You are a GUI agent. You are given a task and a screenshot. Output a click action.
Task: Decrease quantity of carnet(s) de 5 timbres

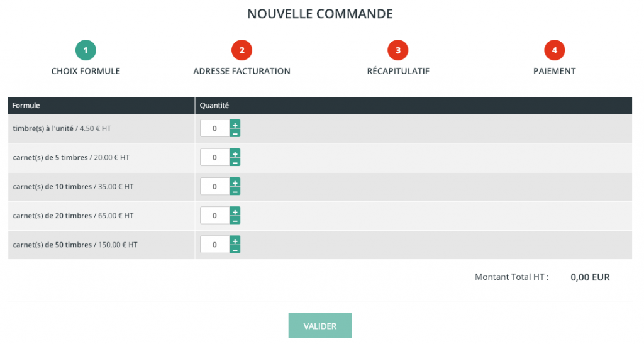coord(235,162)
